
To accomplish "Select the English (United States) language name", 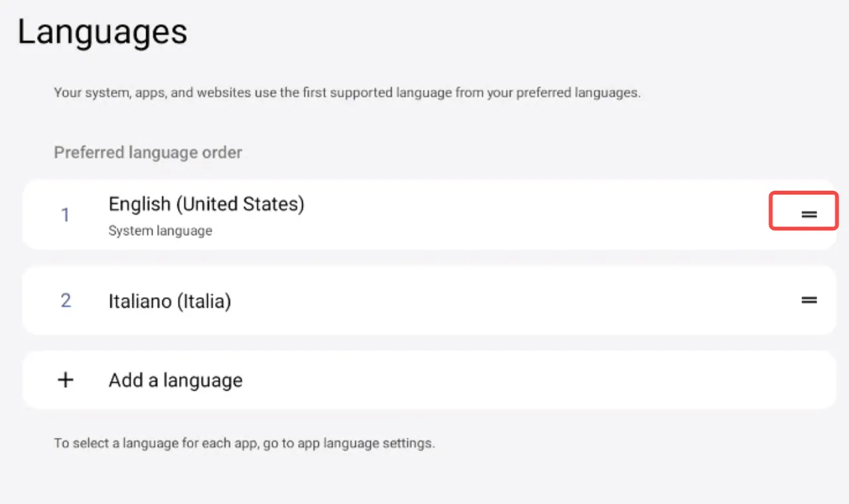I will pyautogui.click(x=206, y=204).
